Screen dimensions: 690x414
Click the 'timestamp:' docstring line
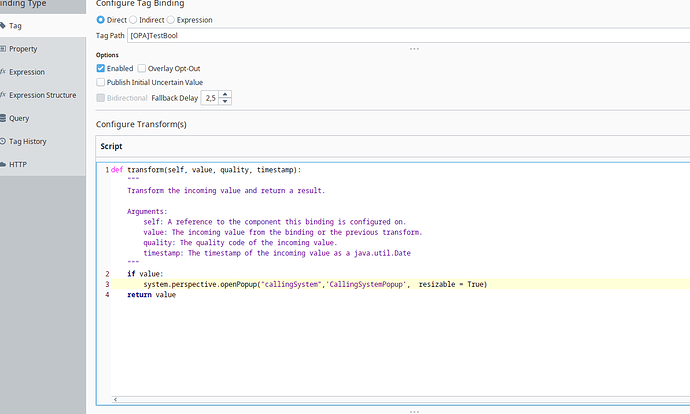(277, 253)
